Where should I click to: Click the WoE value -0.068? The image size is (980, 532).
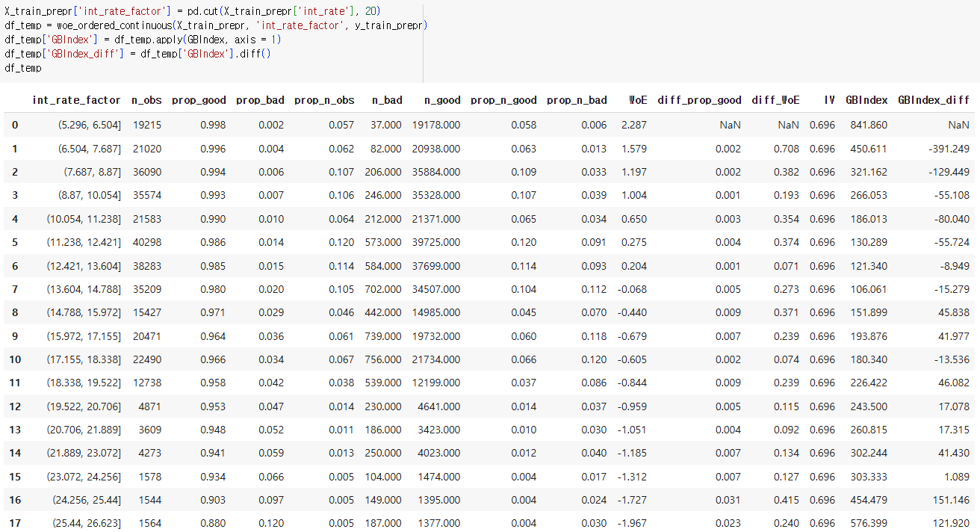(x=633, y=289)
